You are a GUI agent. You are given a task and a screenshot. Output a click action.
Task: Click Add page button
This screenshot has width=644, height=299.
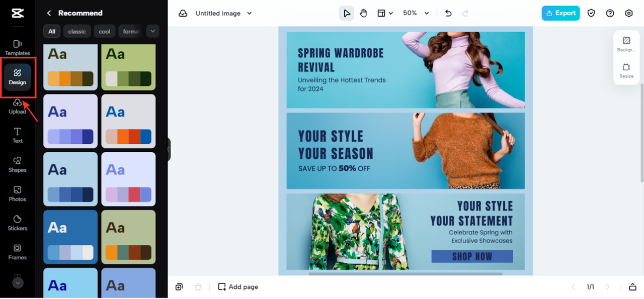pos(238,287)
